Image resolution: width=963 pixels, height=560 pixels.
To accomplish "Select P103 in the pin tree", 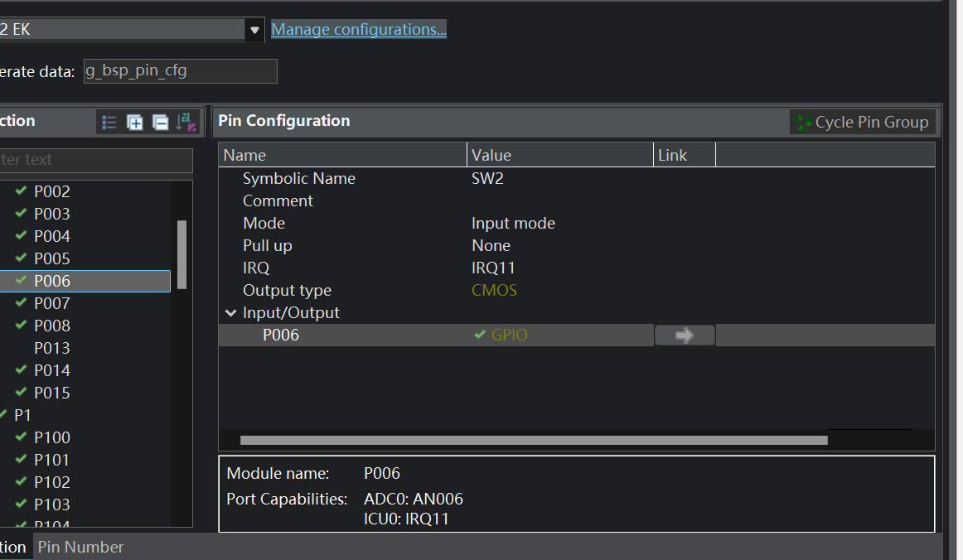I will click(52, 504).
